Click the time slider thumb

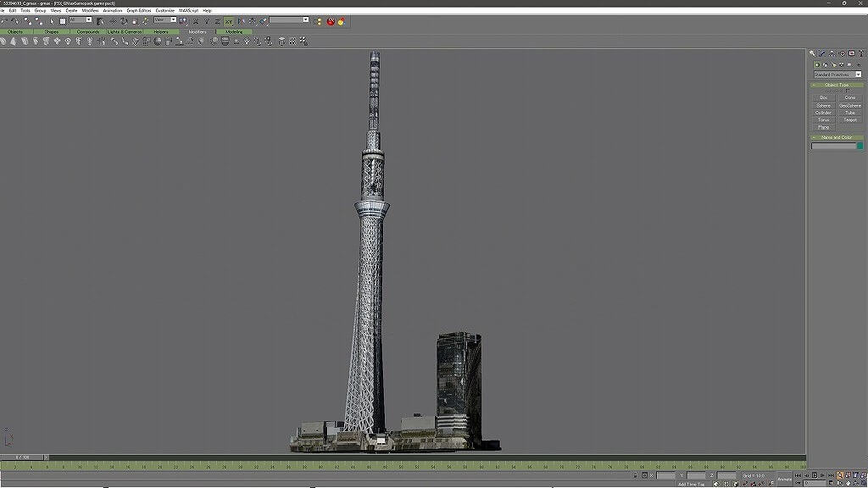23,457
